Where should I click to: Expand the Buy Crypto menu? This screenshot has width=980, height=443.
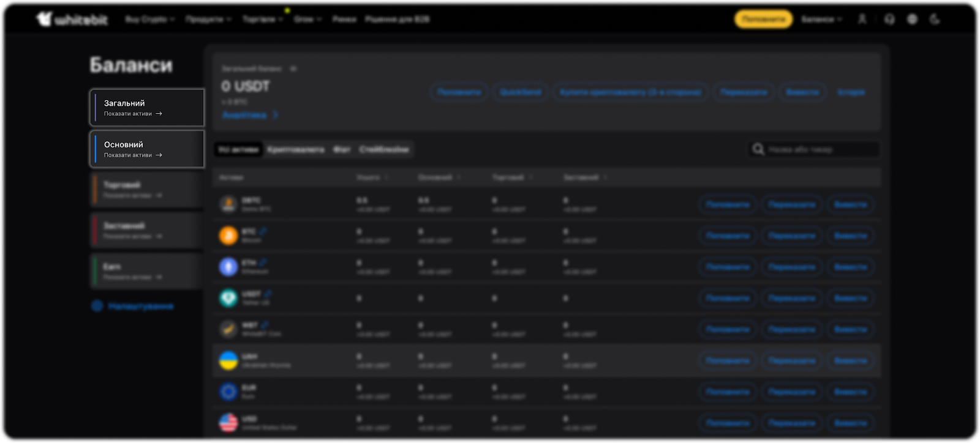click(149, 20)
